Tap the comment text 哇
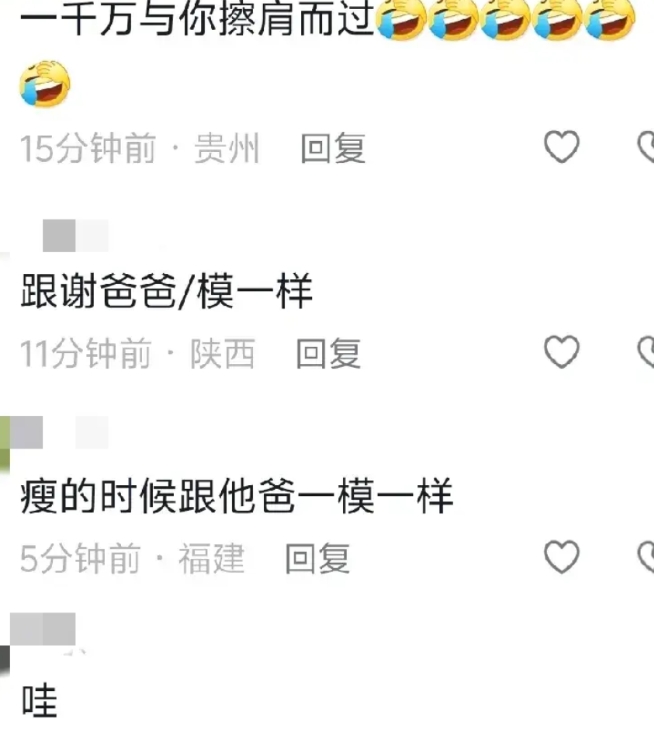 coord(39,701)
